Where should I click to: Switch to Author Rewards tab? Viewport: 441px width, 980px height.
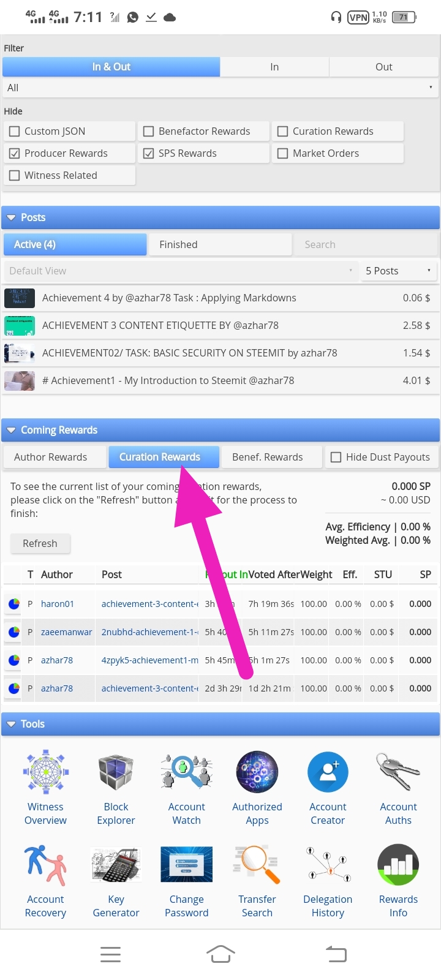(54, 457)
